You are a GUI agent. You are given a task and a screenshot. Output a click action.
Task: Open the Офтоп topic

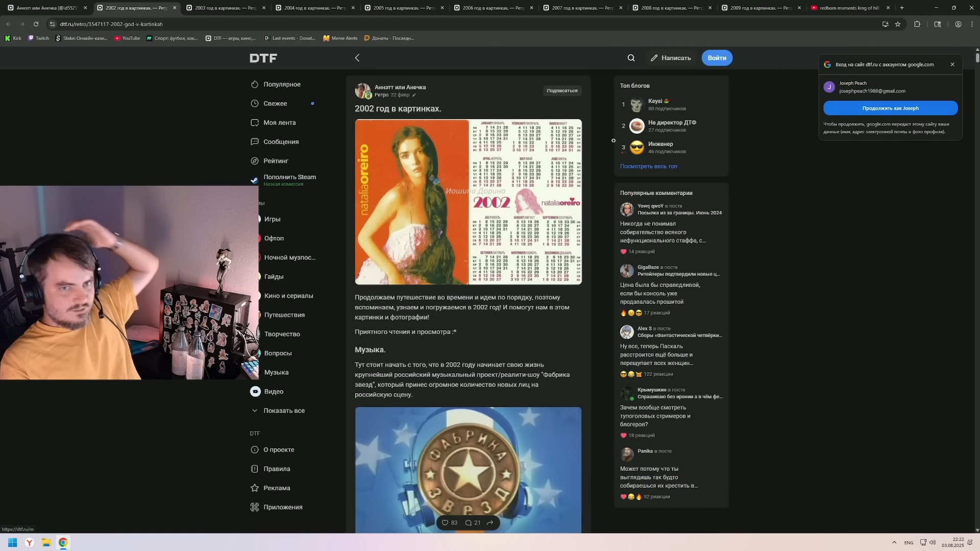pyautogui.click(x=274, y=238)
